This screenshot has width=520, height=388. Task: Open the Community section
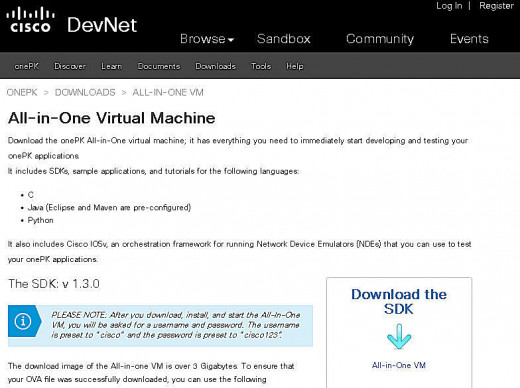[x=380, y=39]
